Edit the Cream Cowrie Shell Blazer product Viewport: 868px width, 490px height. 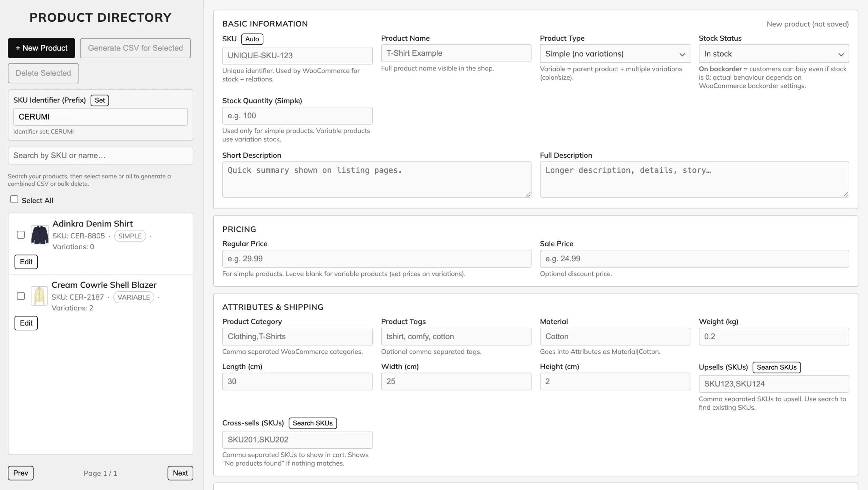26,323
